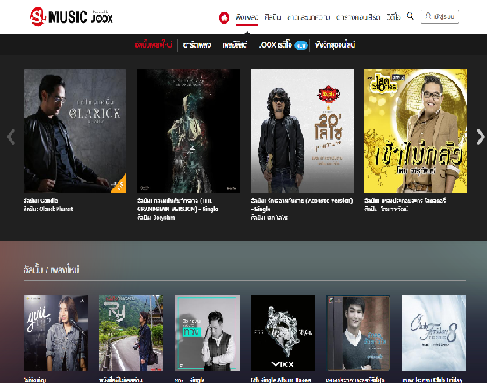Viewport: 488px width, 385px height.
Task: Click the title text under dark abstract figure album
Action: pyautogui.click(x=178, y=205)
